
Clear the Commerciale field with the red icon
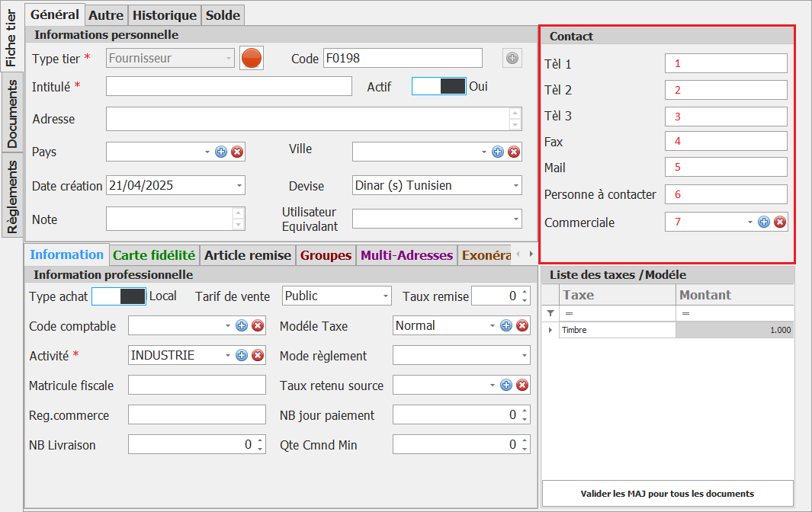[780, 222]
